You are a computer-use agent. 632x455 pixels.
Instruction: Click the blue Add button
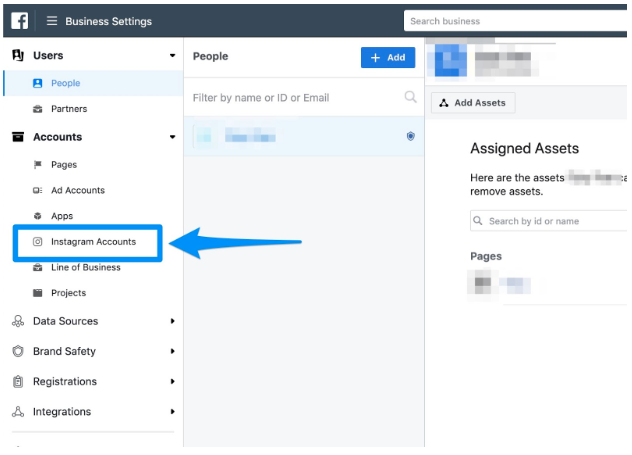click(x=388, y=57)
